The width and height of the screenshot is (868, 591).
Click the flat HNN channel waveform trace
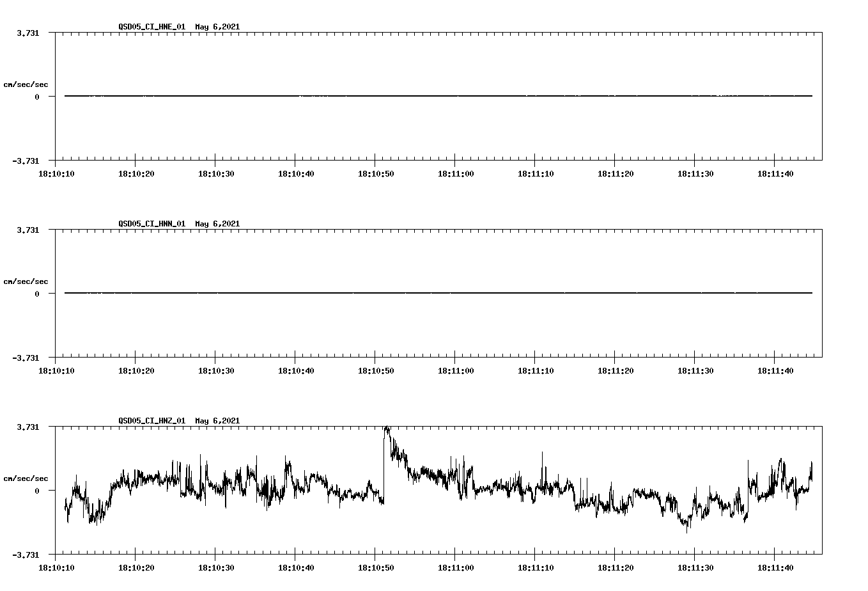pyautogui.click(x=384, y=294)
